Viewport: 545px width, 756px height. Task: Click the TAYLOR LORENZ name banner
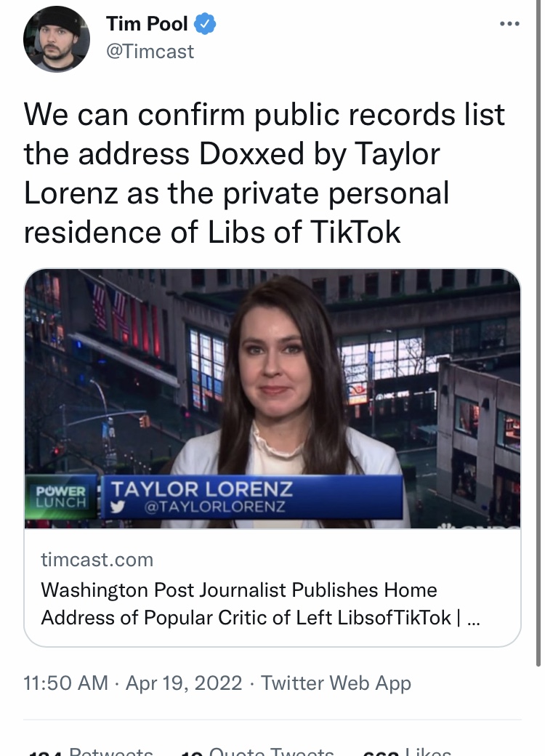pyautogui.click(x=252, y=496)
